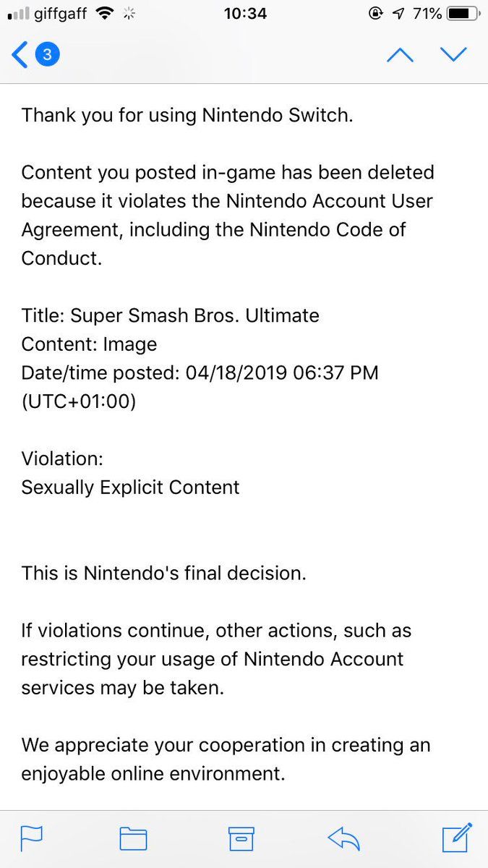Image resolution: width=488 pixels, height=868 pixels.
Task: Tap the 10:34 clock in status bar
Action: coord(245,13)
